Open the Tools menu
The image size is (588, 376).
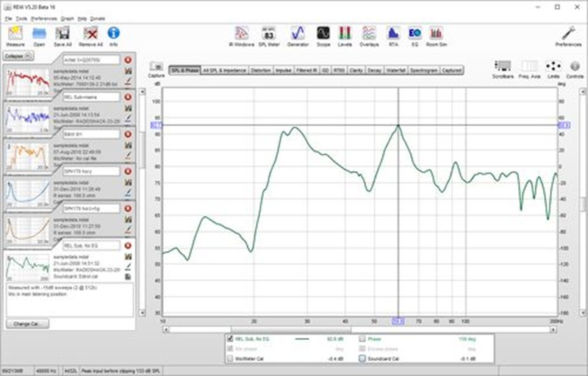[x=21, y=18]
